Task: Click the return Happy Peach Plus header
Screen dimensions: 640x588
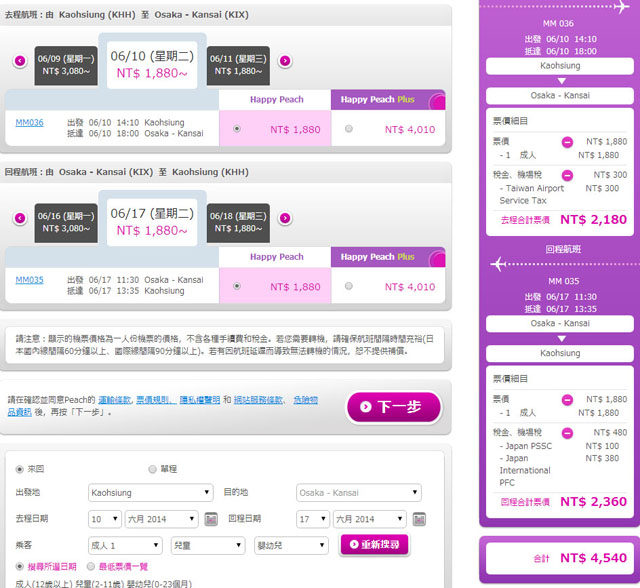Action: 388,257
